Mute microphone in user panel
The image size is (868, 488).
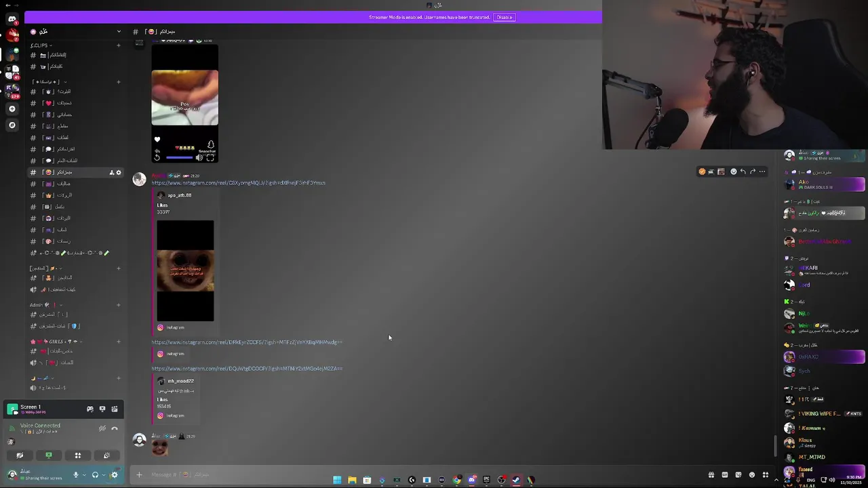(76, 474)
